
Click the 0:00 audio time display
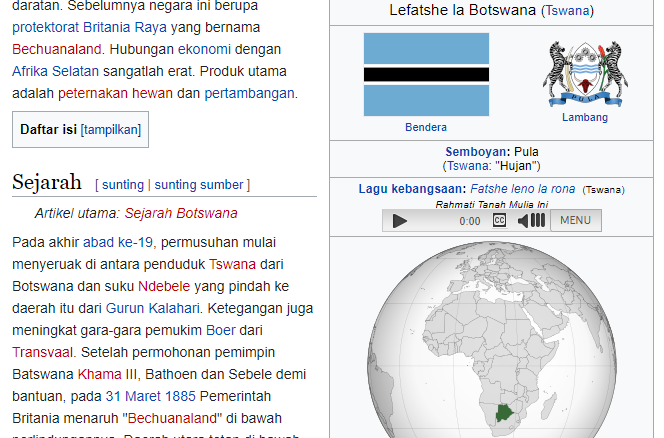pos(470,221)
